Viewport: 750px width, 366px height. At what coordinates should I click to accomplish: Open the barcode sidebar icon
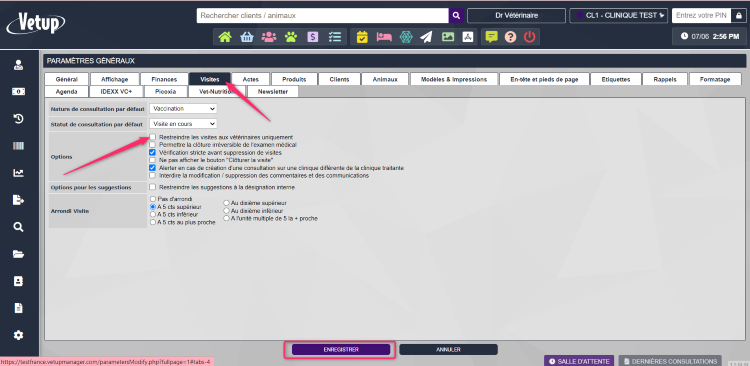pyautogui.click(x=18, y=146)
